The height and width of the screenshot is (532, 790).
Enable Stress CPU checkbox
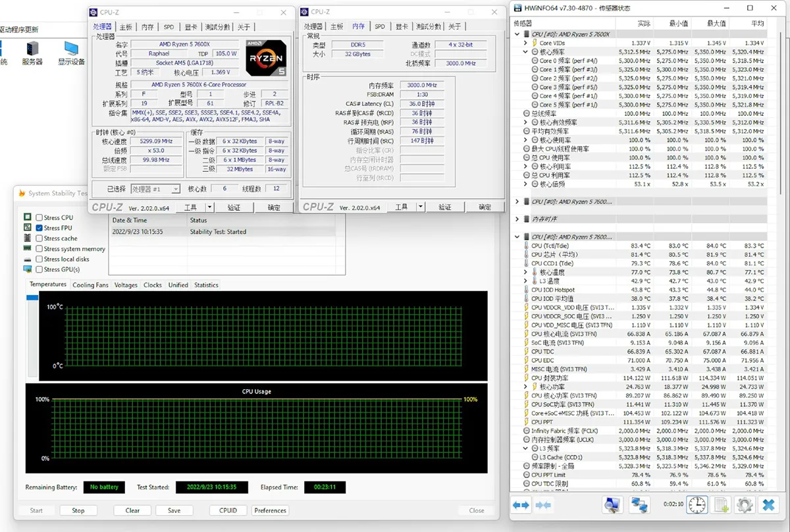[x=39, y=217]
